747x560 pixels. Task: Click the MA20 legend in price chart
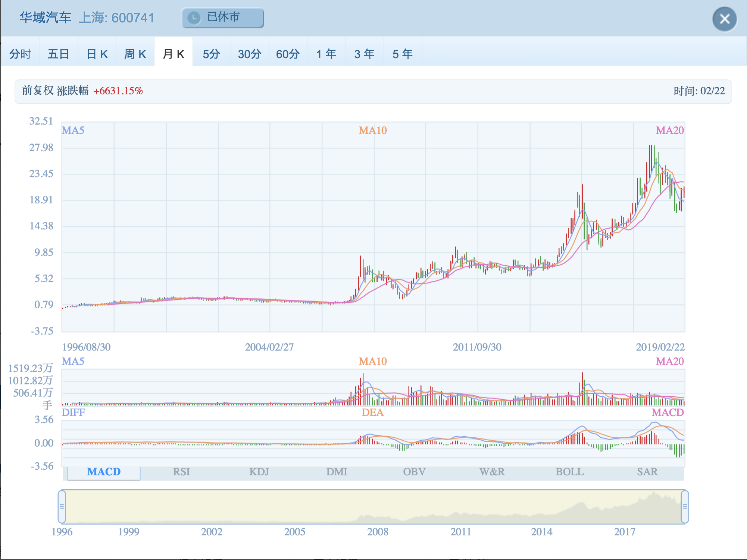tap(670, 130)
